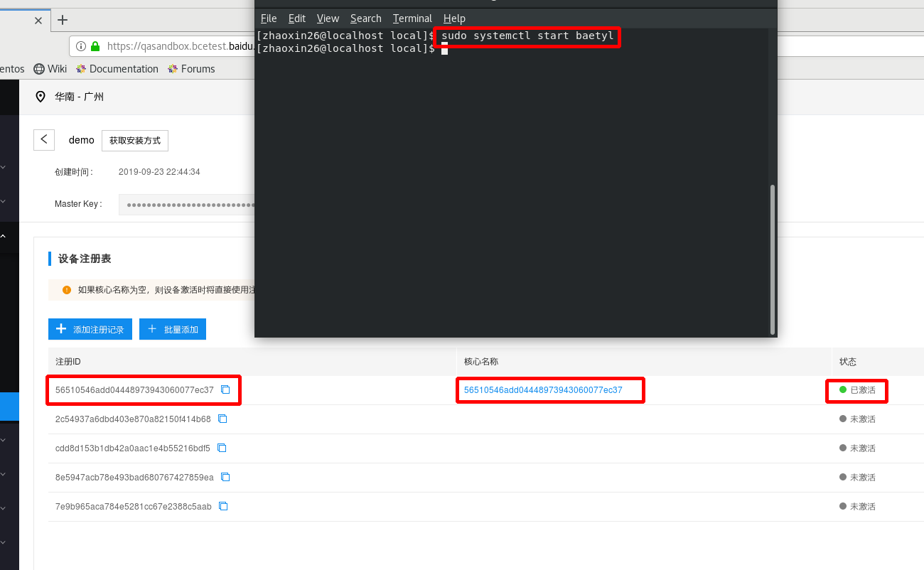Open a new browser tab with plus

(63, 20)
